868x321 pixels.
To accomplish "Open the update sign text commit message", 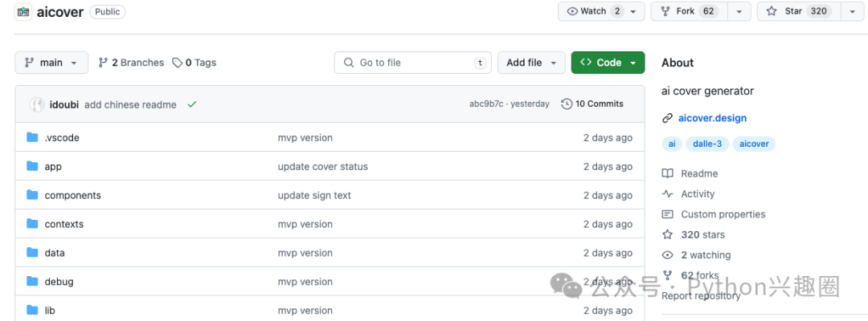I will (x=314, y=196).
